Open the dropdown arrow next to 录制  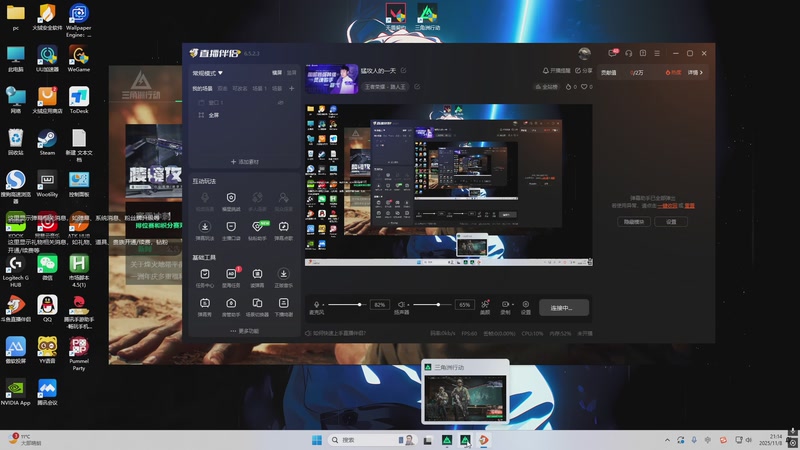tap(512, 305)
